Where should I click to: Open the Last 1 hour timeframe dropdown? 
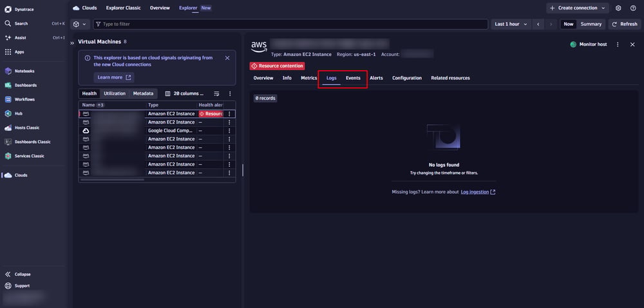(x=511, y=24)
